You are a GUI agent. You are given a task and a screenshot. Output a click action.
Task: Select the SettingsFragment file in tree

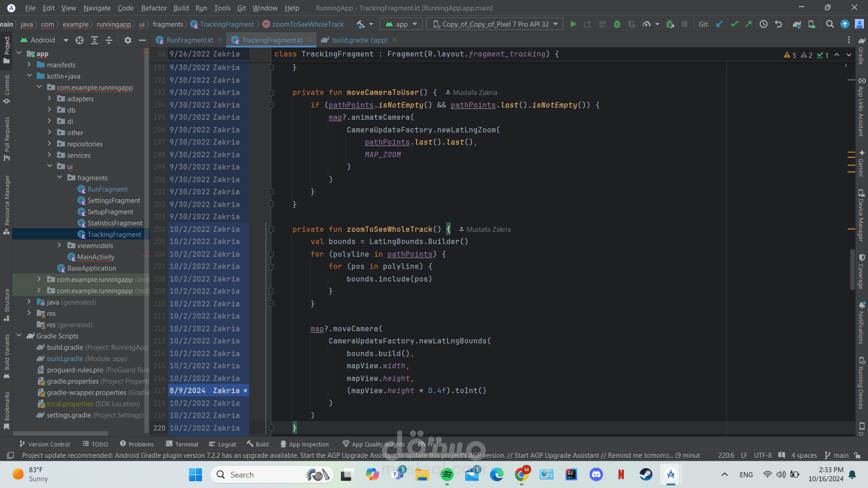coord(113,201)
